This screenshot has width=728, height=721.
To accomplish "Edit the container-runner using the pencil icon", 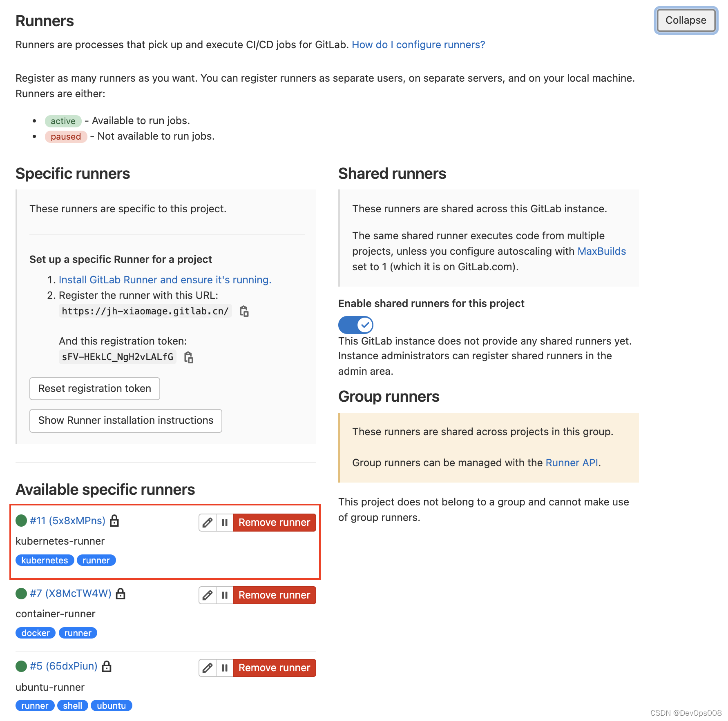I will point(207,595).
